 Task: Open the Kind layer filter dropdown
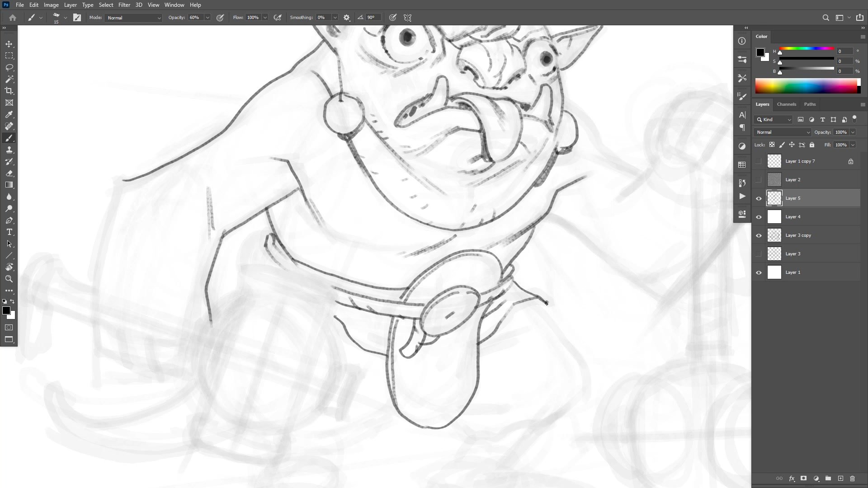(x=774, y=120)
